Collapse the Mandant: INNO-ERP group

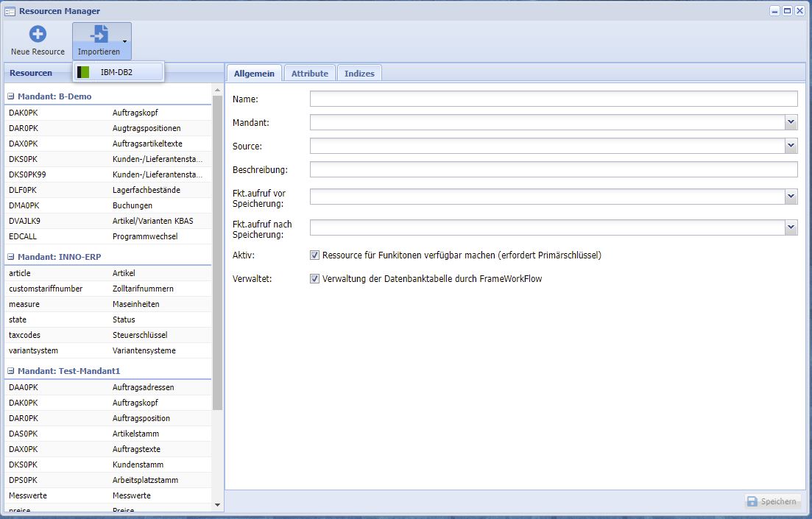tap(11, 257)
